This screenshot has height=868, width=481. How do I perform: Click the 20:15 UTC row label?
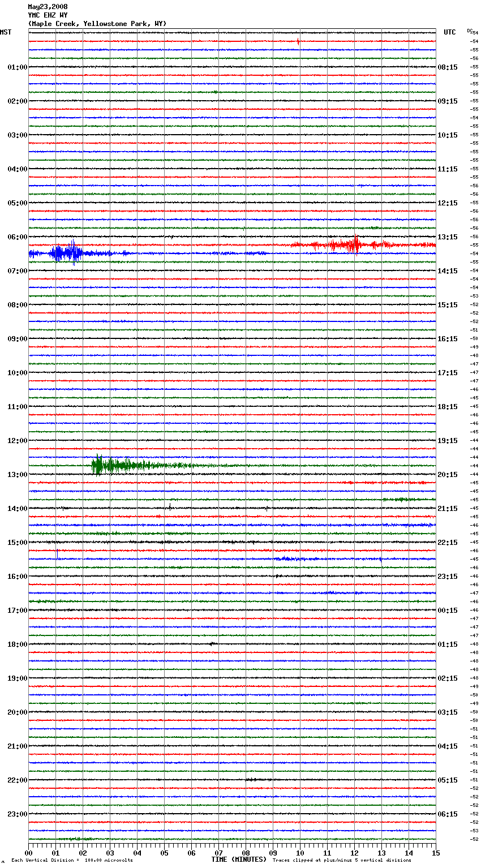(448, 475)
